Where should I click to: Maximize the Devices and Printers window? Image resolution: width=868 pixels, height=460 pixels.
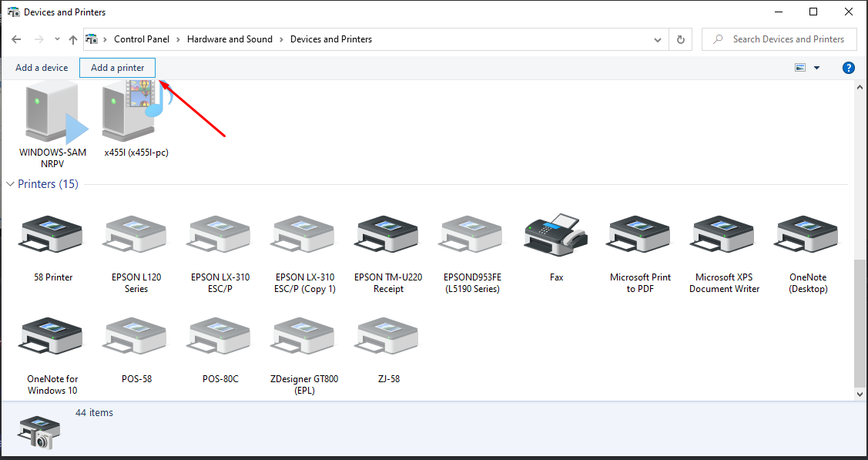(x=813, y=12)
